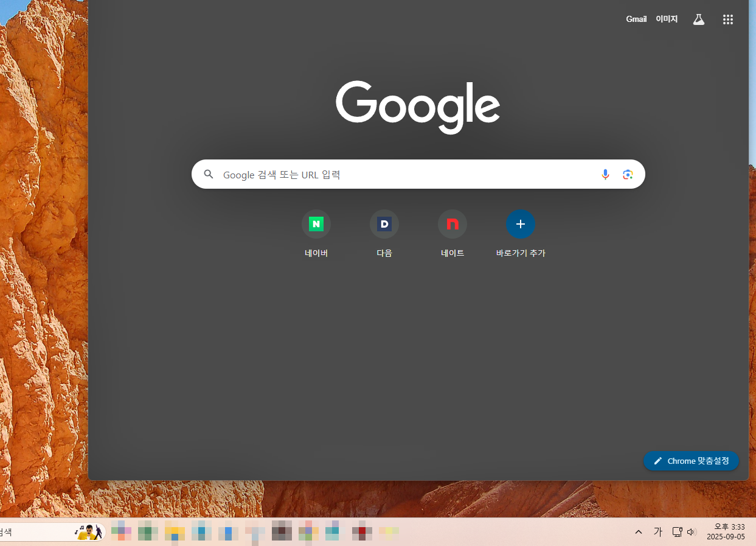Open the 네이트 shortcut icon
Screen dimensions: 756x546
tap(453, 224)
